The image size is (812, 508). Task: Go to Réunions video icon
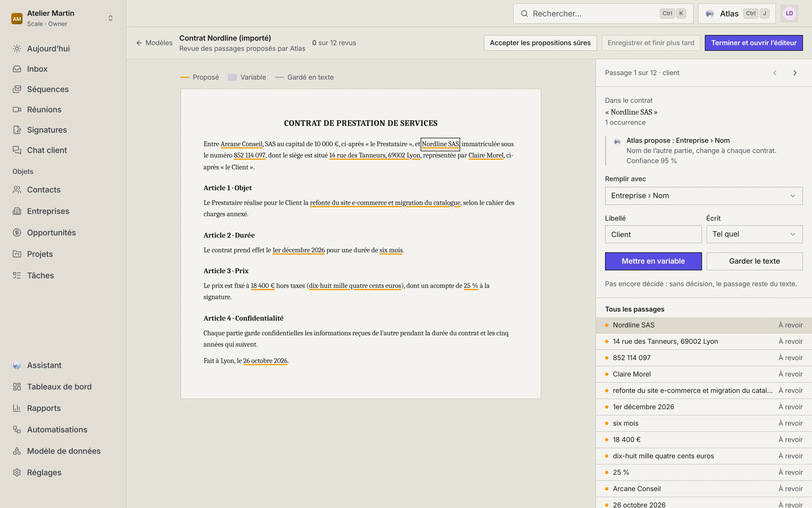click(x=17, y=110)
